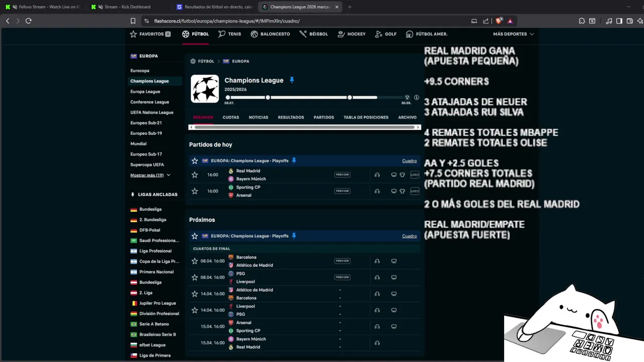Viewport: 644px width, 362px height.
Task: Star the Próximos Champions League Playoffs header
Action: (x=195, y=236)
